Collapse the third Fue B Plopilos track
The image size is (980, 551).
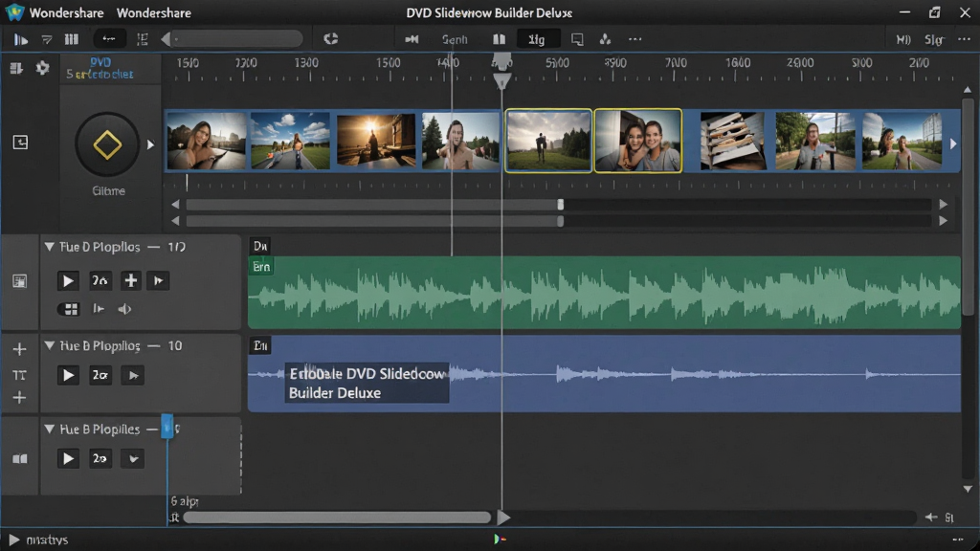[x=49, y=430]
